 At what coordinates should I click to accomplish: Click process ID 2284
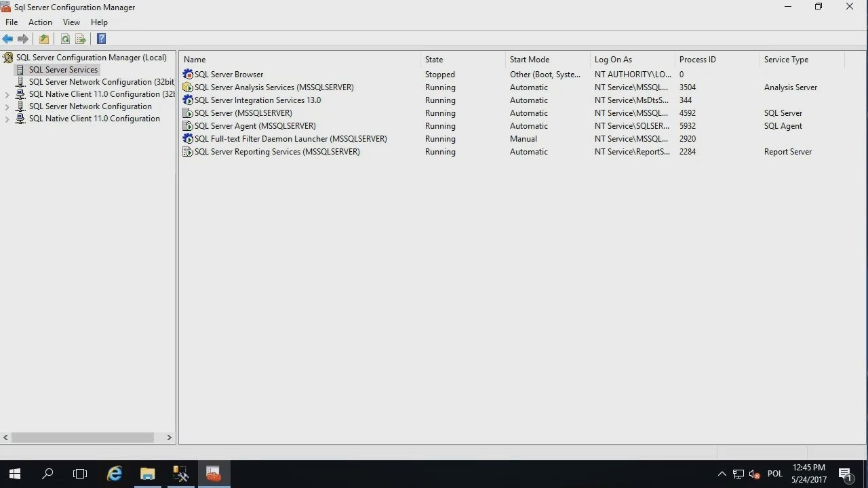click(688, 152)
